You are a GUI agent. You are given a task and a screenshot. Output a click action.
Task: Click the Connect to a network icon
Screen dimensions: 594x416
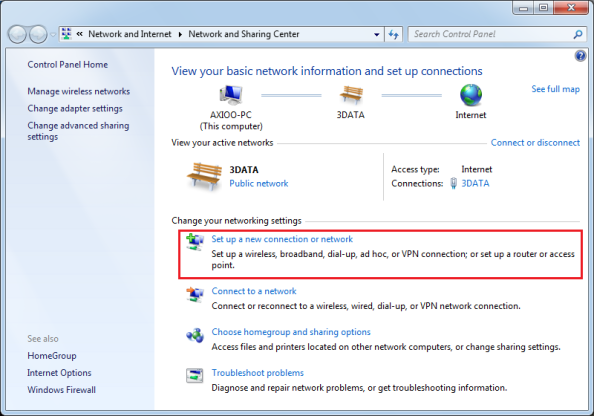pyautogui.click(x=195, y=294)
